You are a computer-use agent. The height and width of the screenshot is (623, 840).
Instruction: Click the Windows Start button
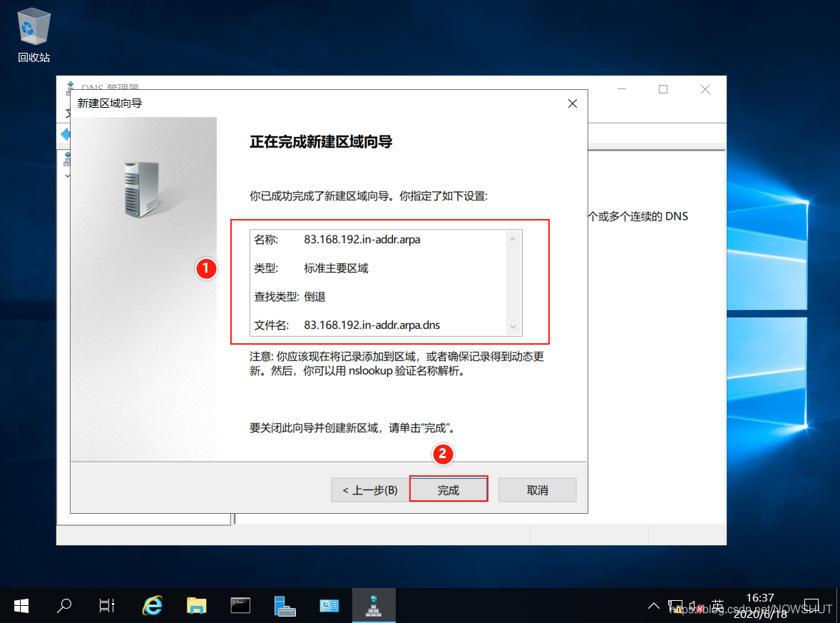point(21,605)
